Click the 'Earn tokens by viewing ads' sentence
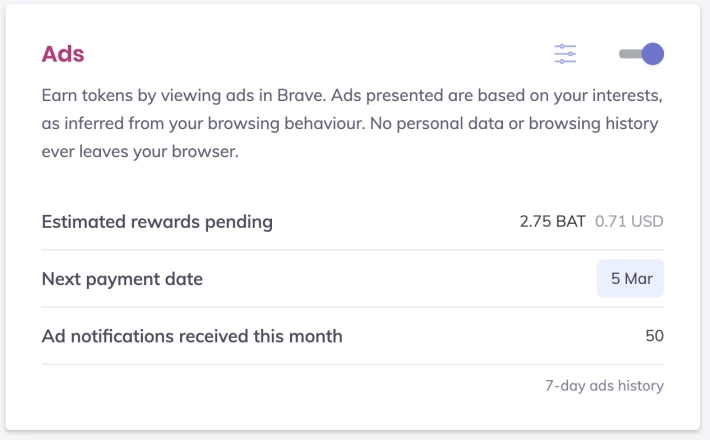This screenshot has height=440, width=710. click(184, 96)
